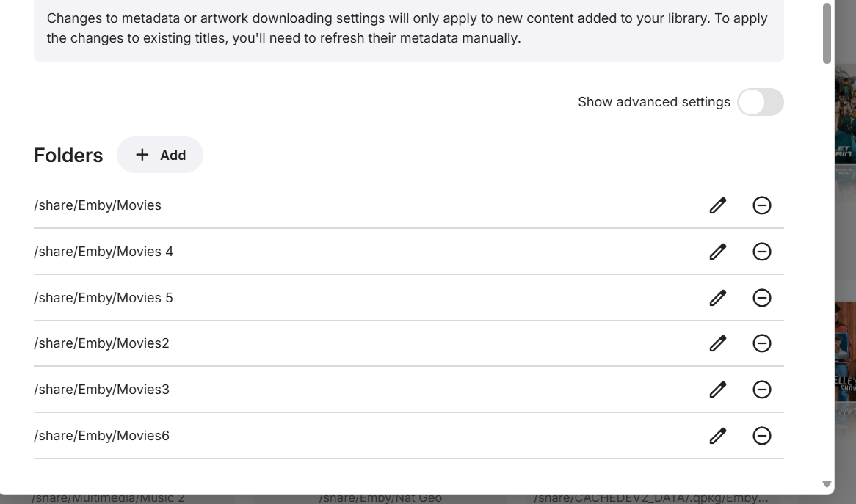Screen dimensions: 856x504
Task: Remove the /share/Emby/Movies 4 folder
Action: tap(762, 252)
